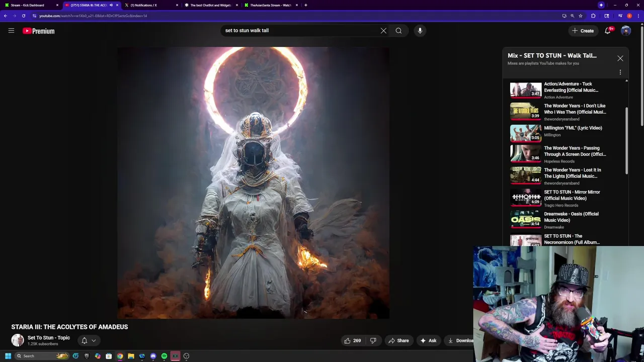Screen dimensions: 644x362
Task: Open Create menu button
Action: pyautogui.click(x=583, y=31)
